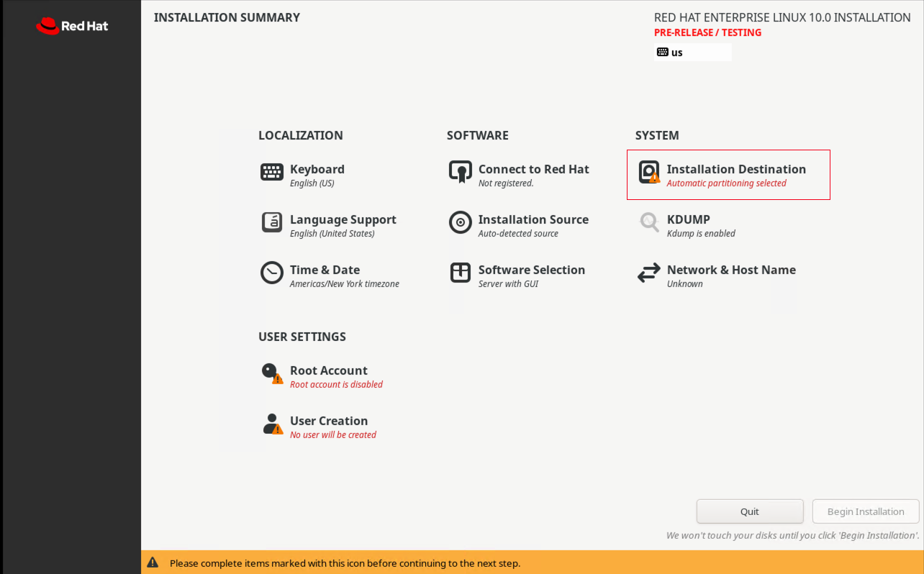Open the Time & Date clock icon
Screen dimensions: 924x574
point(272,273)
